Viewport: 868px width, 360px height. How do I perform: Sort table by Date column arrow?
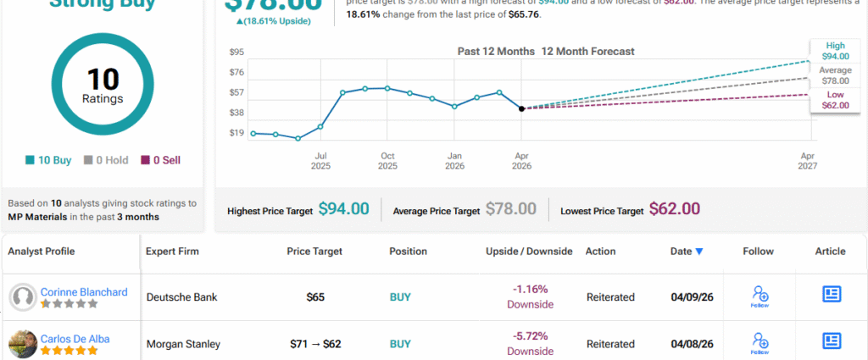[699, 252]
